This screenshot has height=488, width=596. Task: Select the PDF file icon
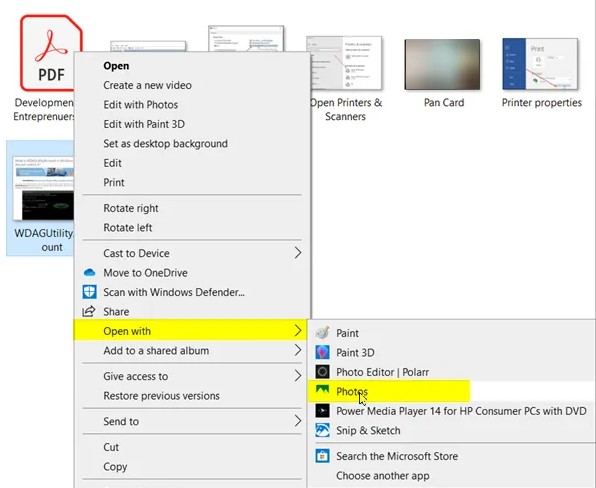pos(48,53)
